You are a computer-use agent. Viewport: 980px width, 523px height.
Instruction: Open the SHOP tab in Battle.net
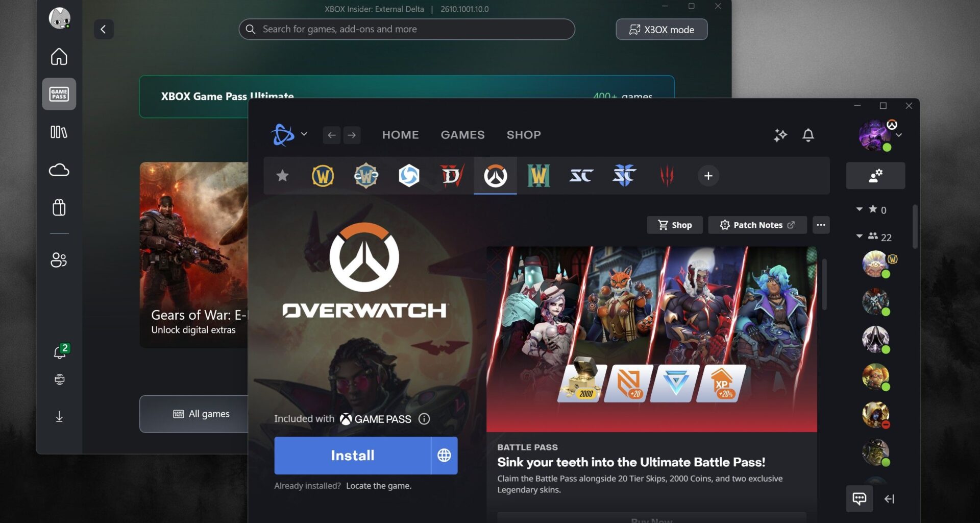(x=524, y=135)
